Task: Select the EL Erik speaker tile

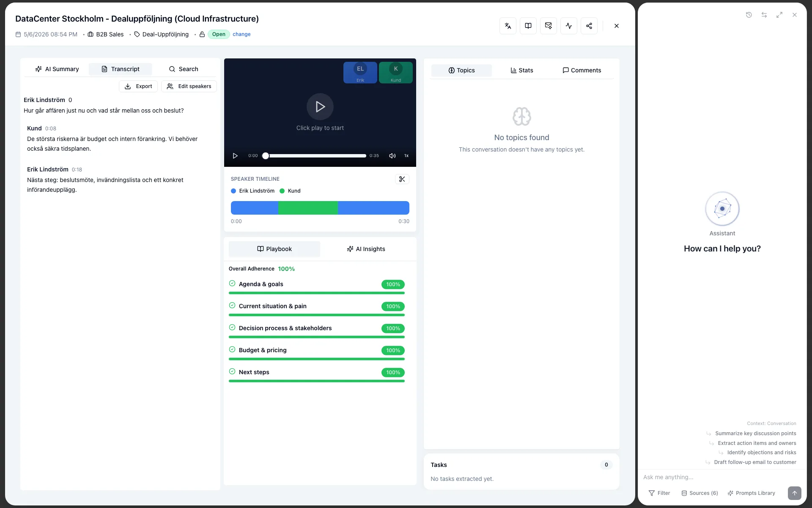Action: 360,72
